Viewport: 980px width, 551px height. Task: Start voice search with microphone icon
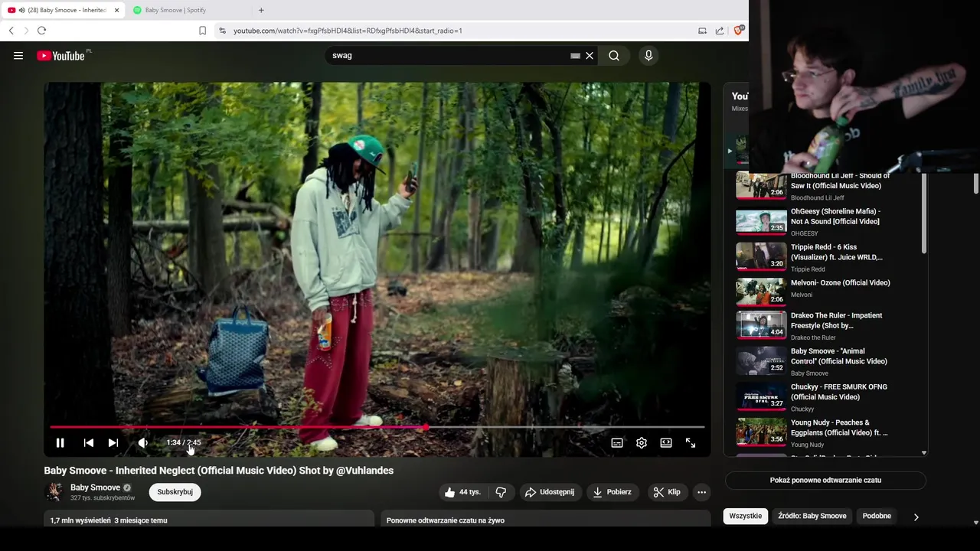(x=648, y=56)
